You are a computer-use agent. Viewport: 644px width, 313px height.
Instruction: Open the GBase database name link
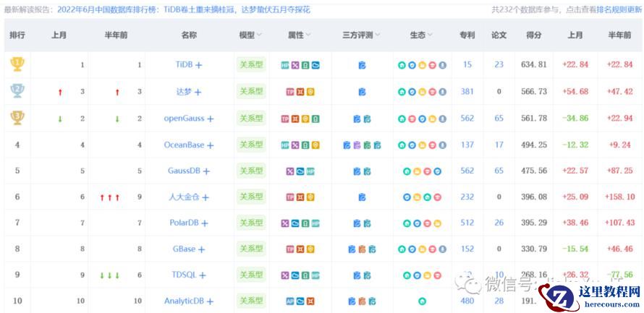[x=184, y=249]
